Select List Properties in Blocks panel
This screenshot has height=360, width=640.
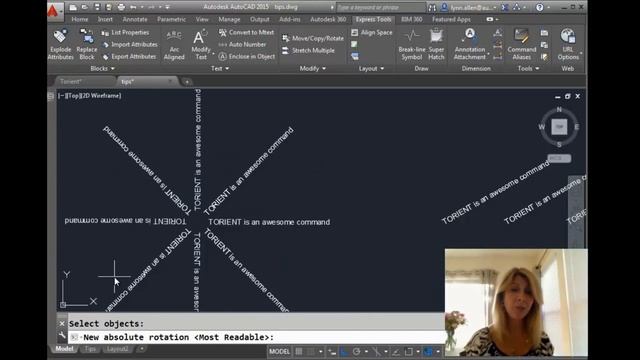[126, 33]
